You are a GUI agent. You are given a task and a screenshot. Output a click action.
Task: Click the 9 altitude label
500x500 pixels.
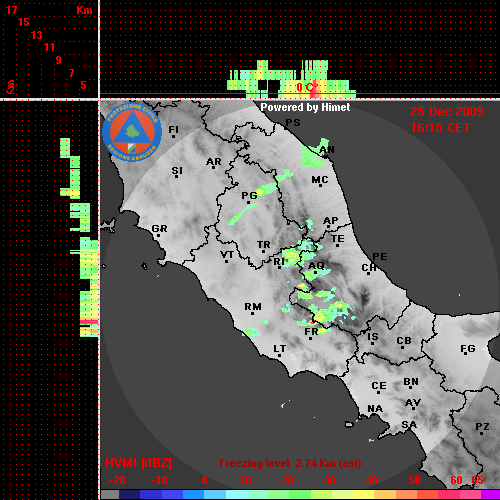tap(59, 60)
